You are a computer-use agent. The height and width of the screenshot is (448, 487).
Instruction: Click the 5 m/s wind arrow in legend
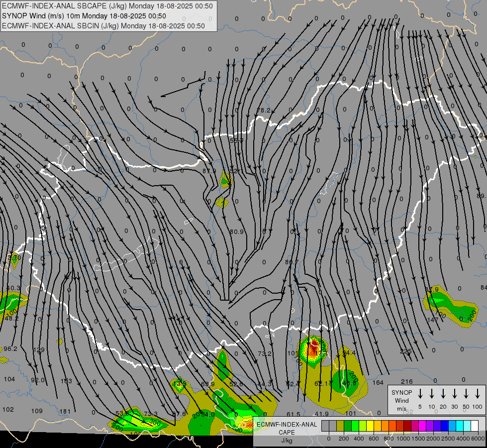pos(420,394)
